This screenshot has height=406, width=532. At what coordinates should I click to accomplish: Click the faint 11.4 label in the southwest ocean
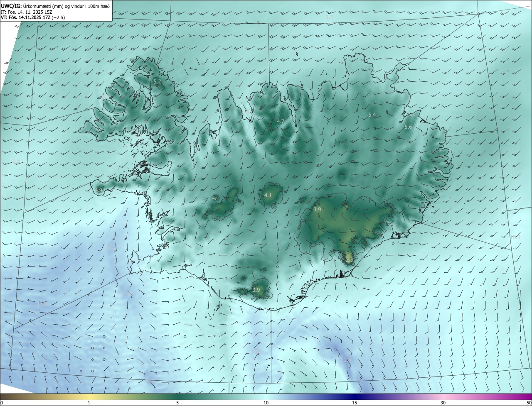click(x=43, y=304)
